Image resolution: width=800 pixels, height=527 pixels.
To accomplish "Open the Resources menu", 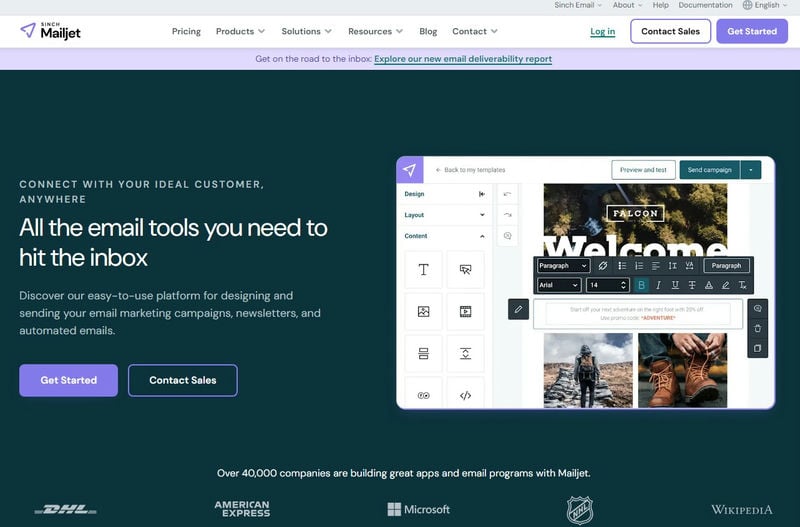I will coord(376,31).
